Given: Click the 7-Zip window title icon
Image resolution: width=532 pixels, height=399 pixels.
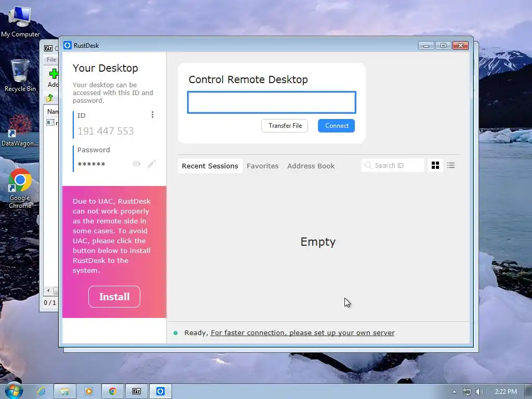Looking at the screenshot, I should click(48, 48).
